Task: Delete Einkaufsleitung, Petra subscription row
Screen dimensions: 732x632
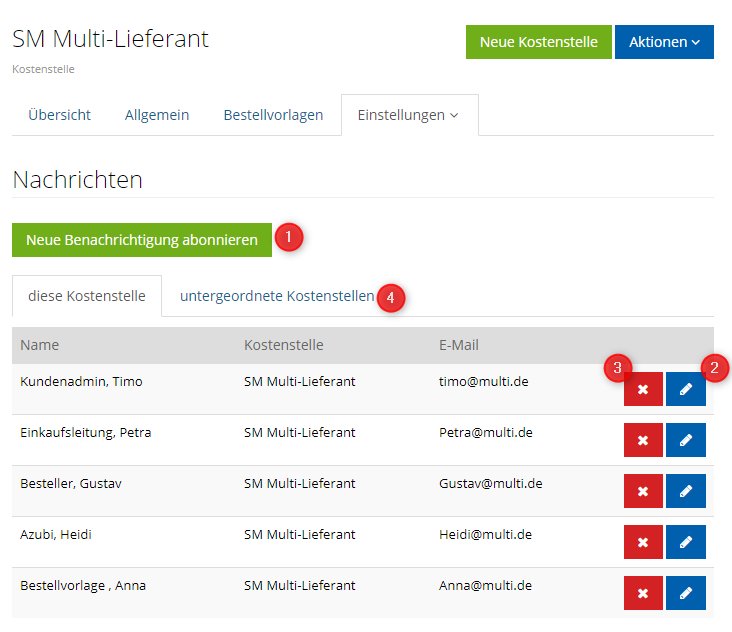Action: tap(643, 440)
